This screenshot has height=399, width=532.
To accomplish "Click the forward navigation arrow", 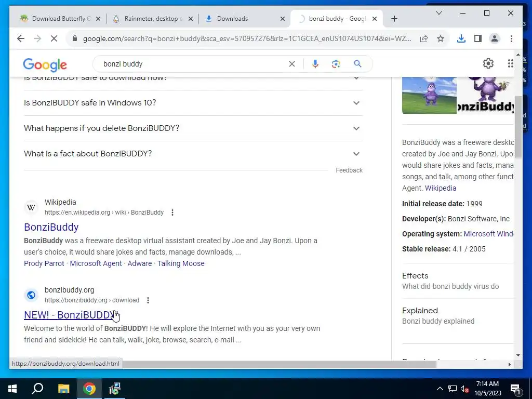I will click(x=37, y=38).
